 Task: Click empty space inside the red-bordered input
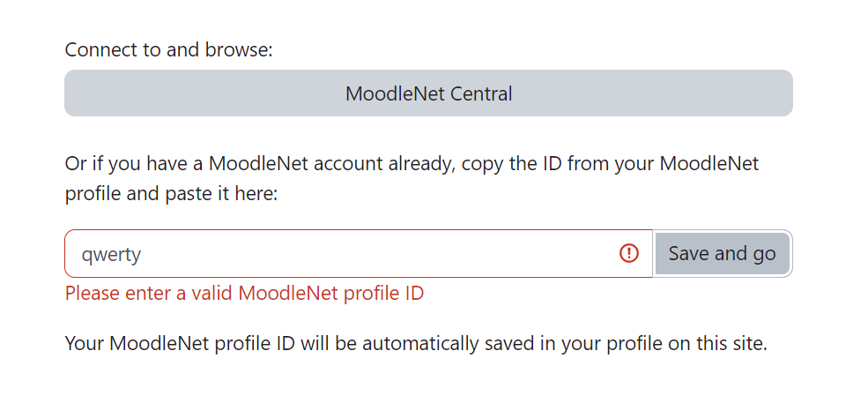376,254
